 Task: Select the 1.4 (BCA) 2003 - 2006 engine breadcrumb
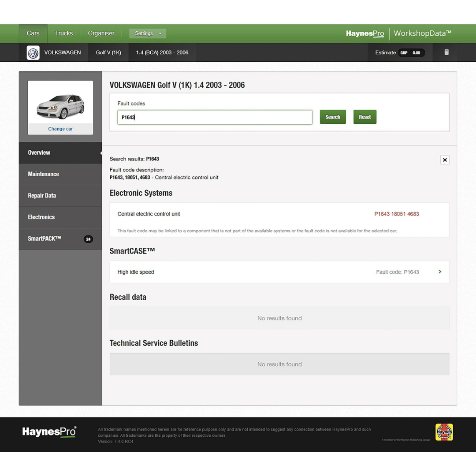pos(162,52)
